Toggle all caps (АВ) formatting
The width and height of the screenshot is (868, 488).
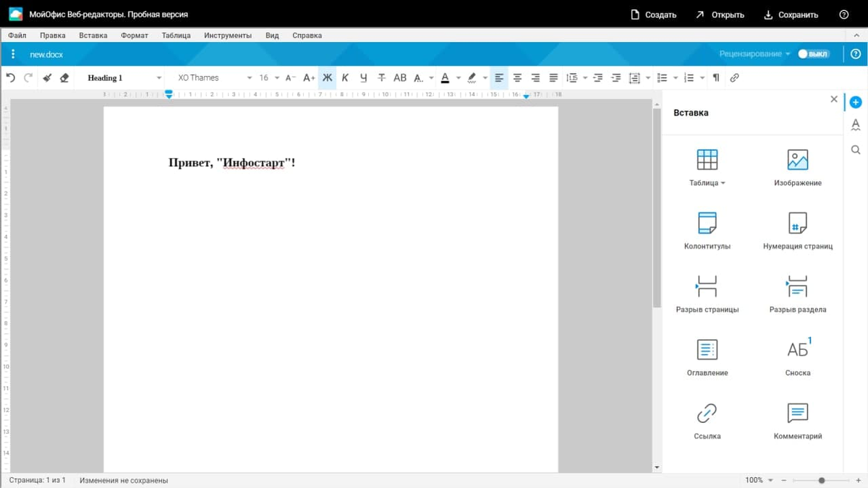tap(400, 77)
